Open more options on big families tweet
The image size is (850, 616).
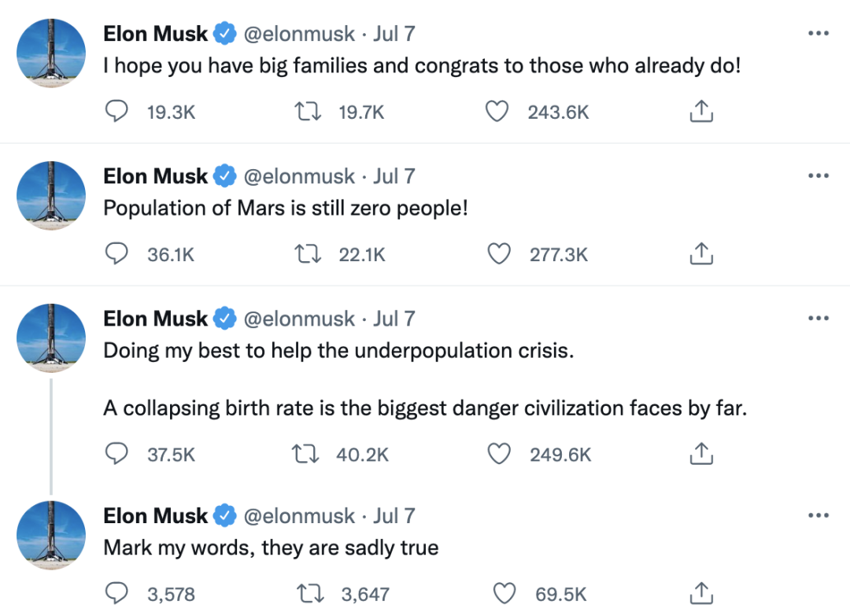pos(819,34)
